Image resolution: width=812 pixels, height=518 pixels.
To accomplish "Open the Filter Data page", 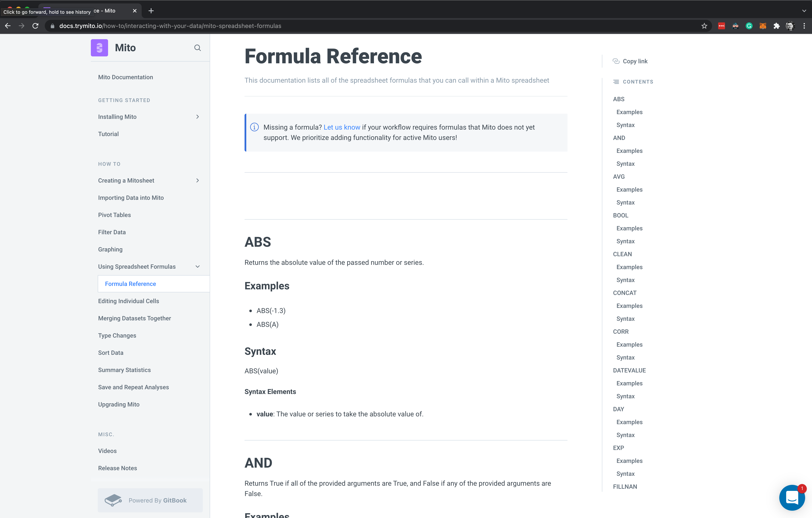I will [112, 232].
